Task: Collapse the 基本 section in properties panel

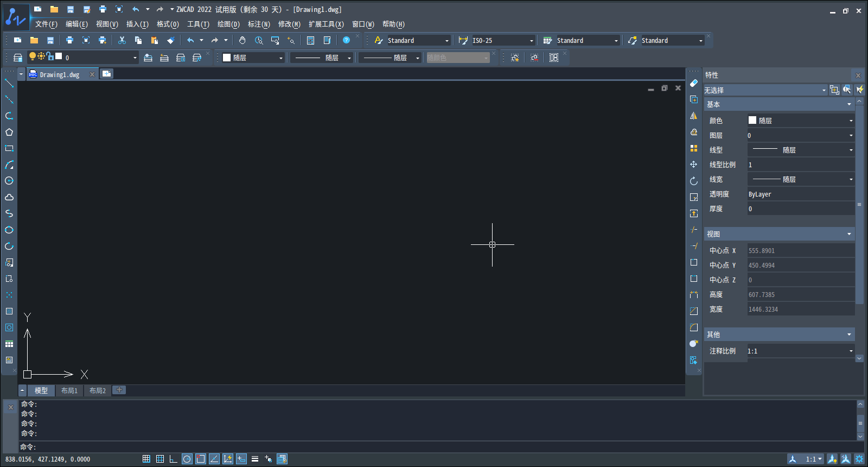Action: pyautogui.click(x=849, y=104)
